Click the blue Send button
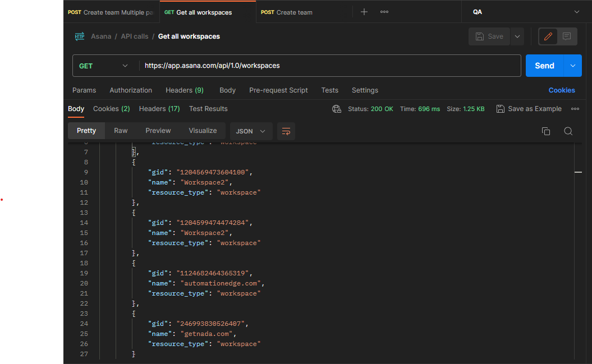Viewport: 592px width, 364px height. click(544, 66)
